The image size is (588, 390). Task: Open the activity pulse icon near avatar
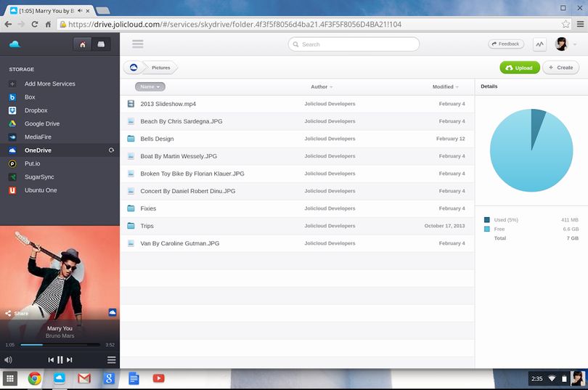(x=539, y=44)
